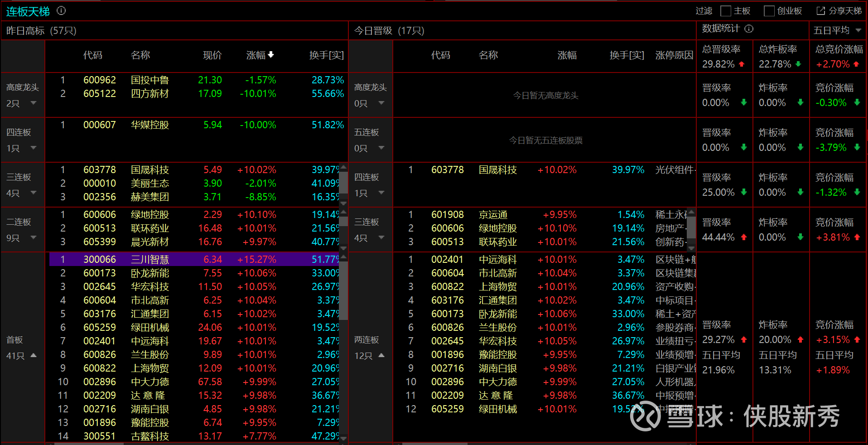Select stock row 国投中鲁 600962

(x=197, y=80)
